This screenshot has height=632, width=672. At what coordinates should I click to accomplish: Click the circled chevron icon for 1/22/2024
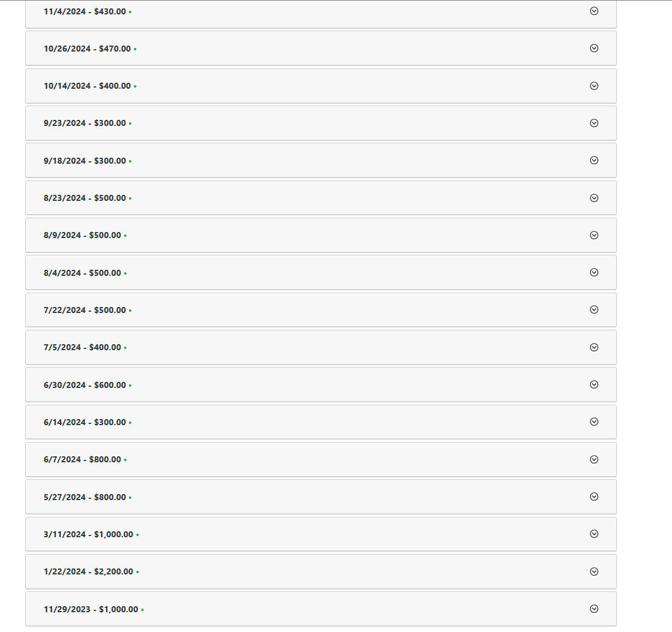click(x=594, y=571)
